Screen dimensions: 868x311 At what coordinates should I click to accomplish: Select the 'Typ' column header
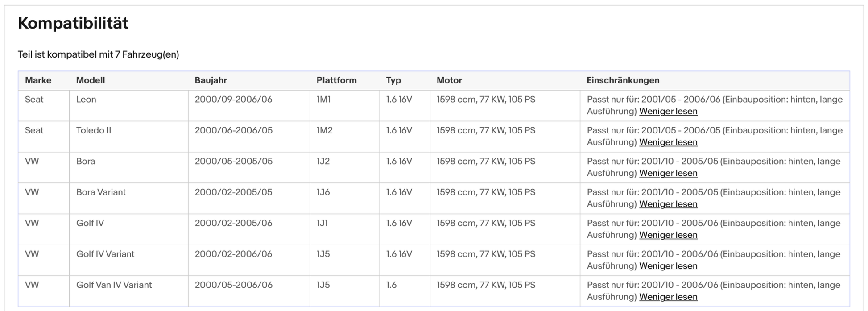click(x=393, y=80)
